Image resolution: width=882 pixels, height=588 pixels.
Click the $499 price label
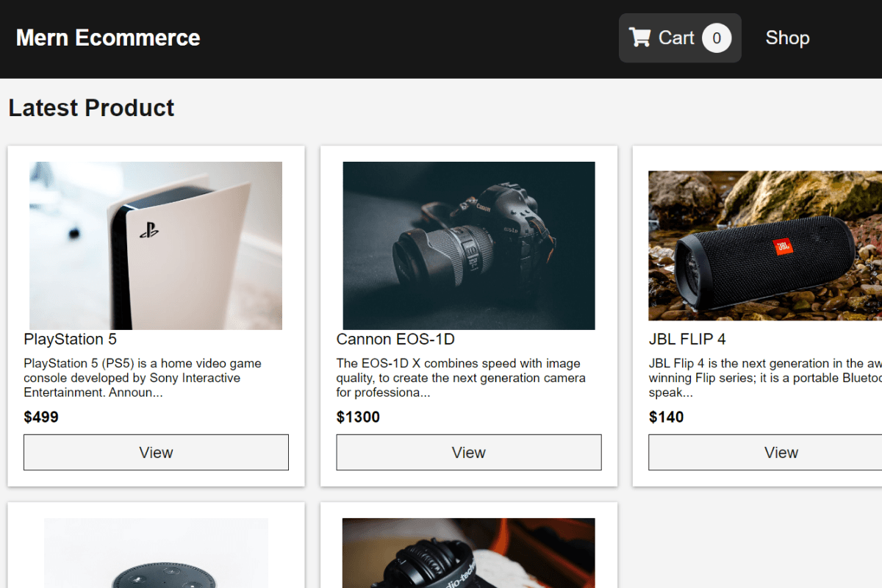pyautogui.click(x=41, y=417)
